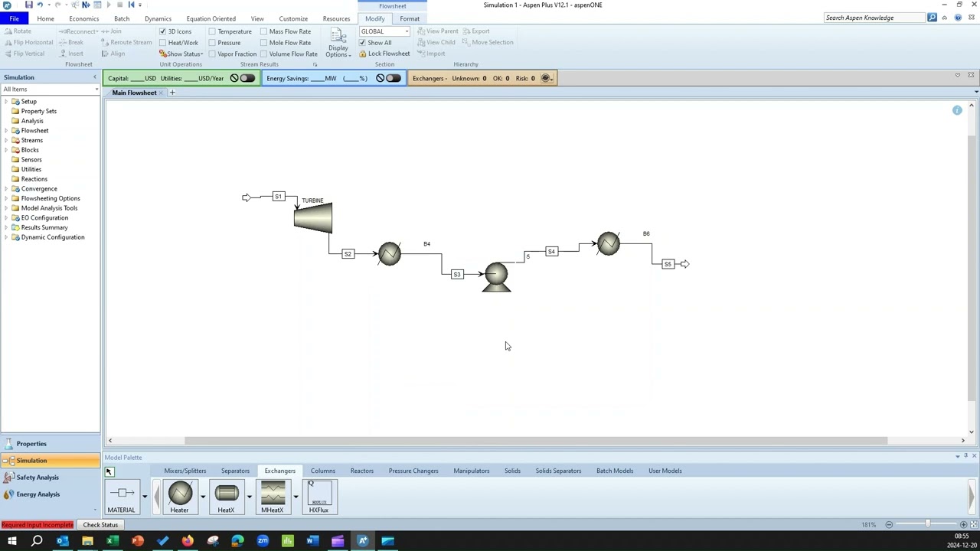Click the Save icon in quick access toolbar

(x=28, y=5)
